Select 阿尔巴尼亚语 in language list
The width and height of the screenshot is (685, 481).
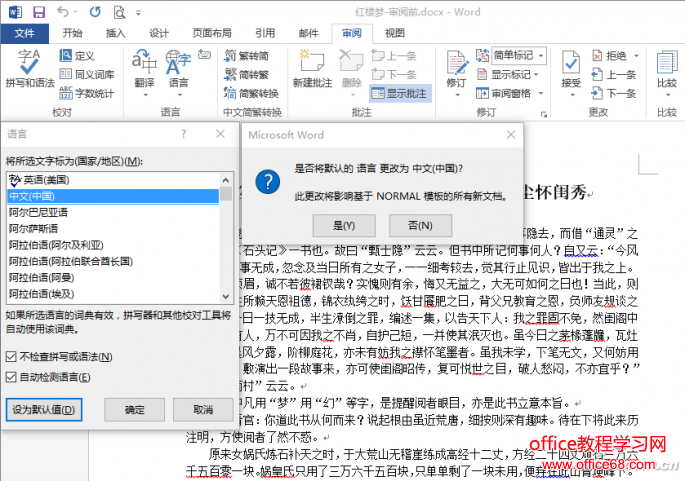113,212
